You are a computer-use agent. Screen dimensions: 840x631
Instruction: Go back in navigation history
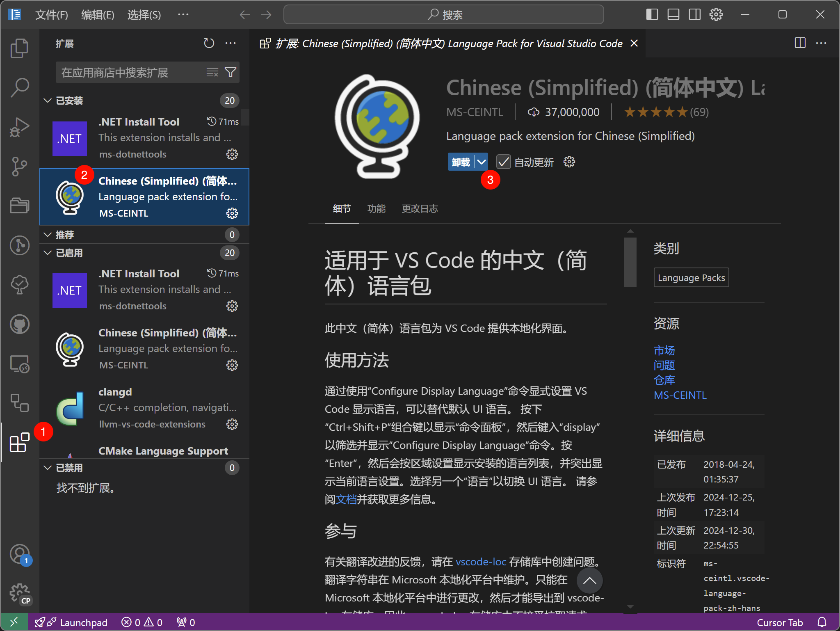(245, 15)
